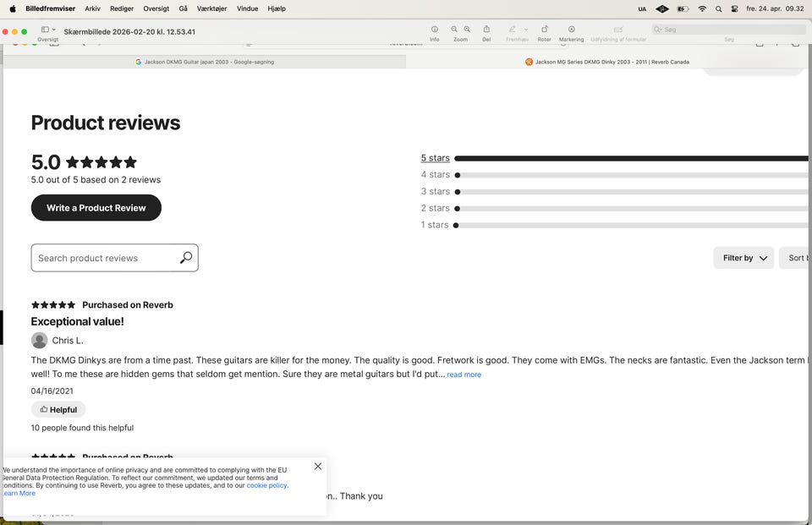Image resolution: width=812 pixels, height=525 pixels.
Task: Zoom out with the minus magnifier
Action: click(x=454, y=30)
